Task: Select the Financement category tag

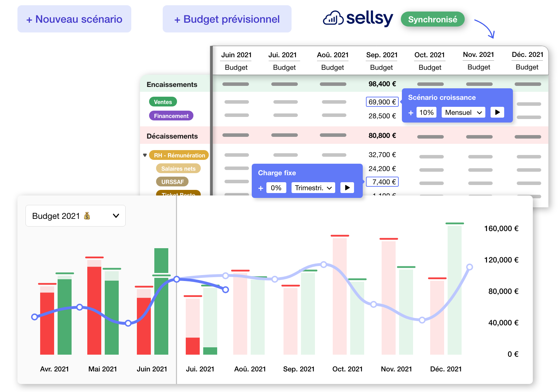Action: tap(171, 116)
